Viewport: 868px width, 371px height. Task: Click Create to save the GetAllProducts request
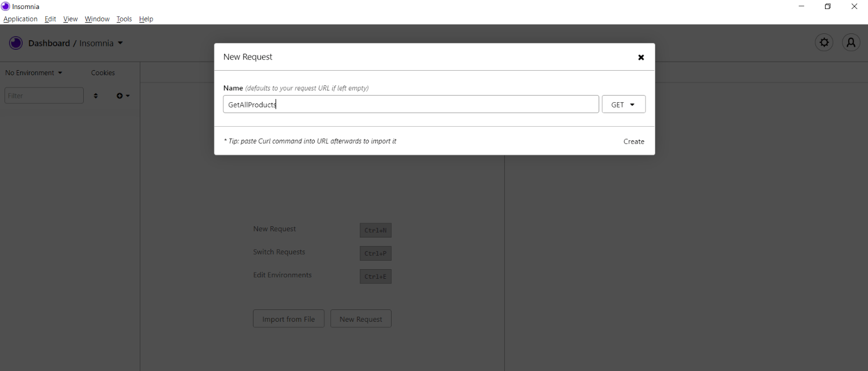coord(633,141)
